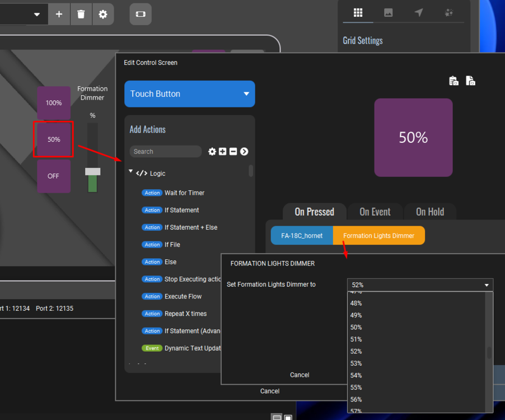Image resolution: width=505 pixels, height=420 pixels.
Task: Click the gear icon next to Search field
Action: pyautogui.click(x=212, y=151)
